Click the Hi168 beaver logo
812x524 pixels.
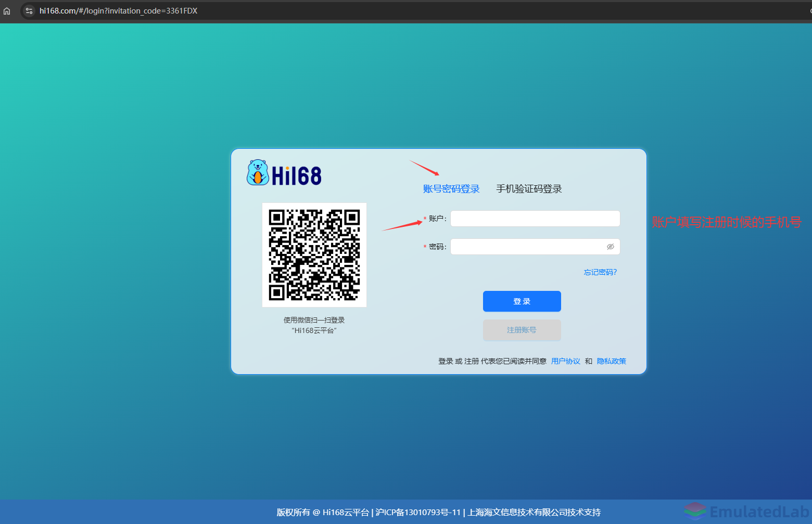coord(284,173)
